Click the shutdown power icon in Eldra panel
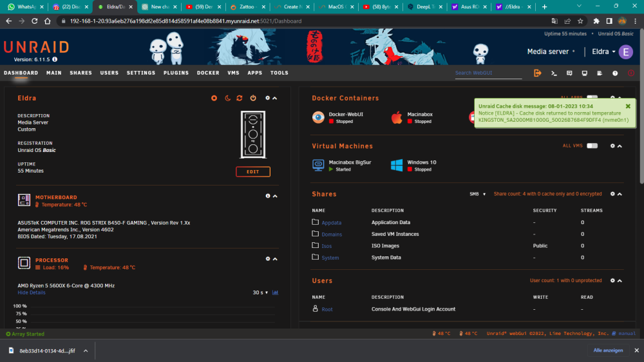Image resolution: width=644 pixels, height=362 pixels. 253,98
